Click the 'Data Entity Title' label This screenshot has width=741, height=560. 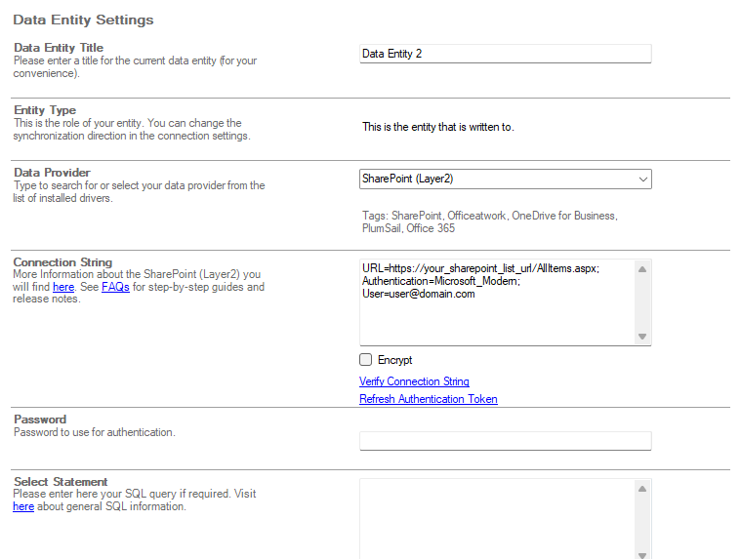[x=59, y=48]
